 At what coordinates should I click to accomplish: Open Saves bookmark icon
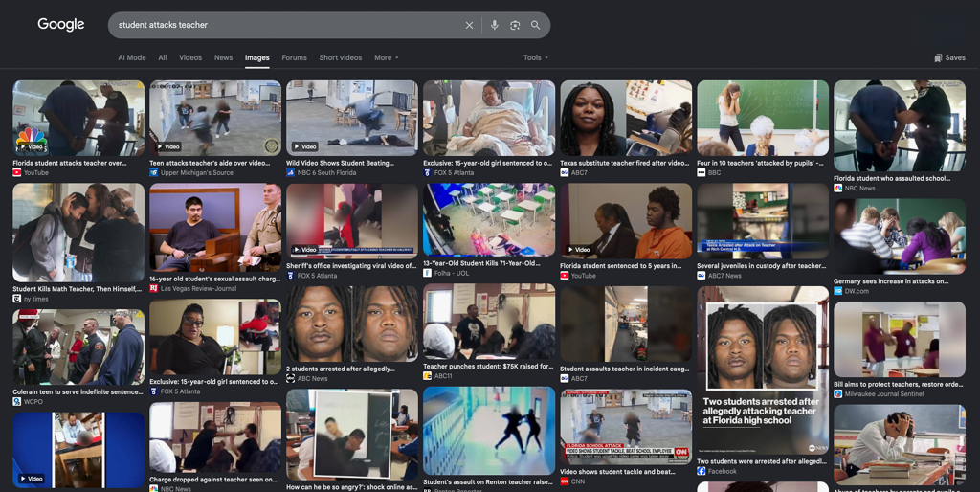coord(938,57)
